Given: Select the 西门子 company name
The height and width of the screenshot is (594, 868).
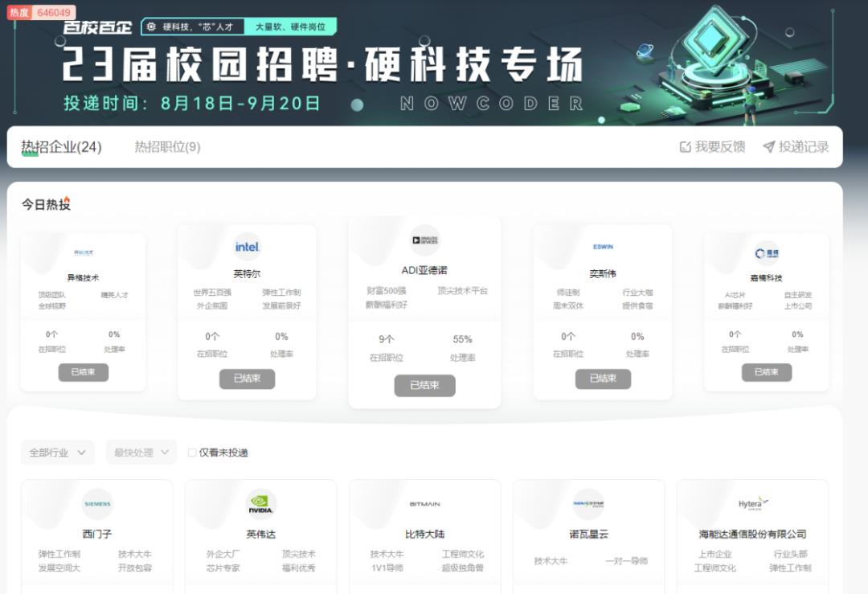Looking at the screenshot, I should coord(97,535).
